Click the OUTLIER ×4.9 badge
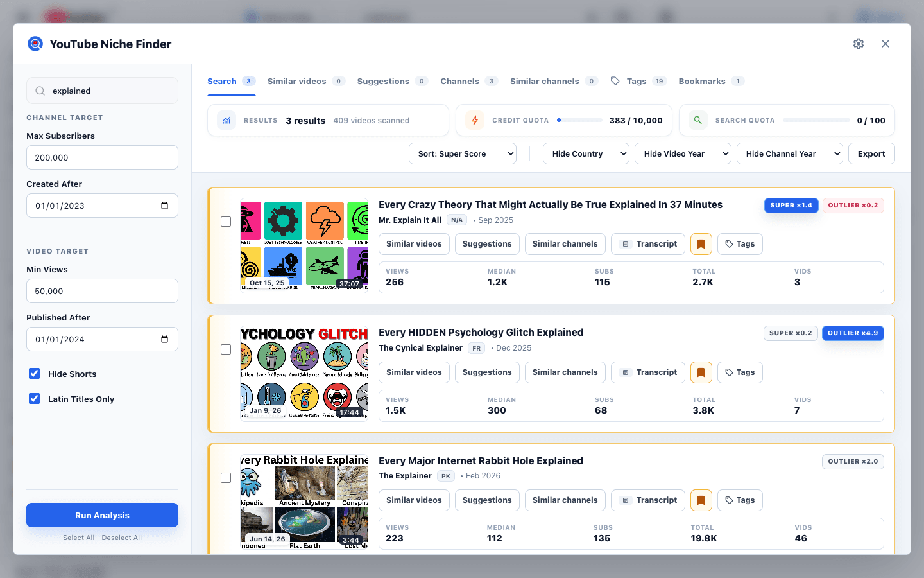This screenshot has height=578, width=924. 853,333
